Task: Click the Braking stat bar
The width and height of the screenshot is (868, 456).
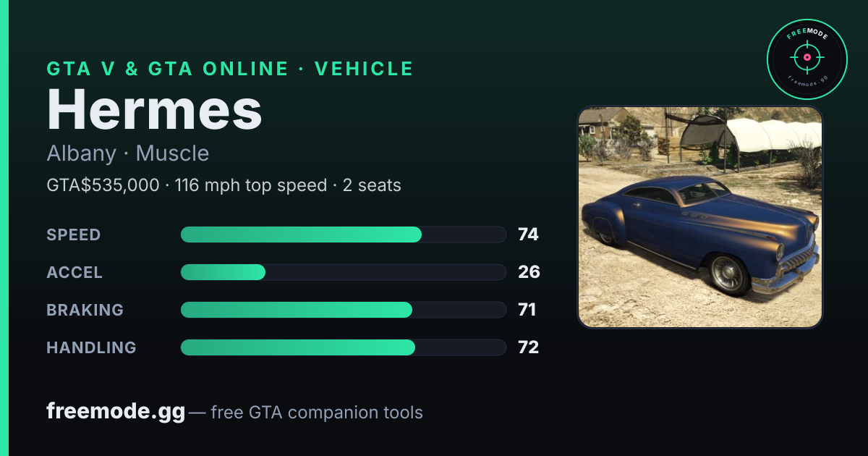Action: click(344, 310)
